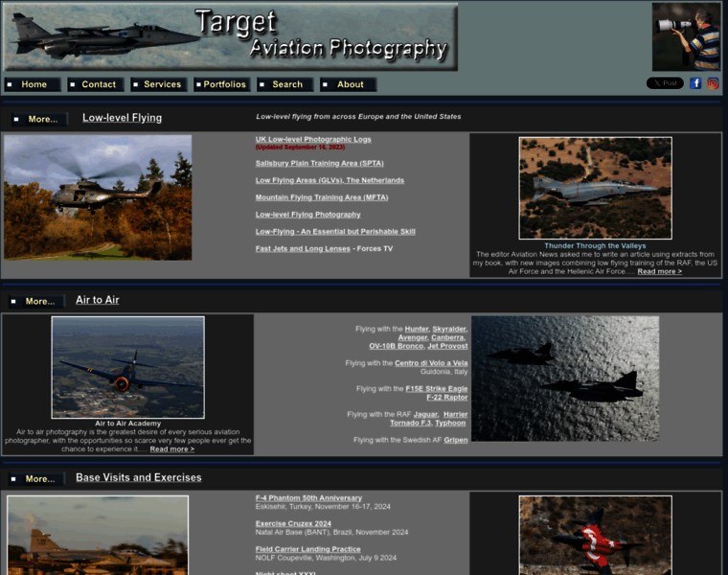The width and height of the screenshot is (728, 575).
Task: Click the X Post share button
Action: [x=665, y=83]
